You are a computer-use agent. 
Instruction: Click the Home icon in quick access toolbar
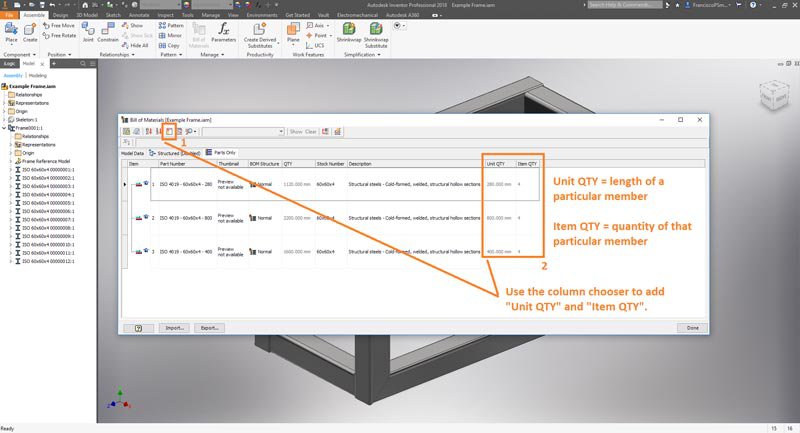click(x=85, y=5)
